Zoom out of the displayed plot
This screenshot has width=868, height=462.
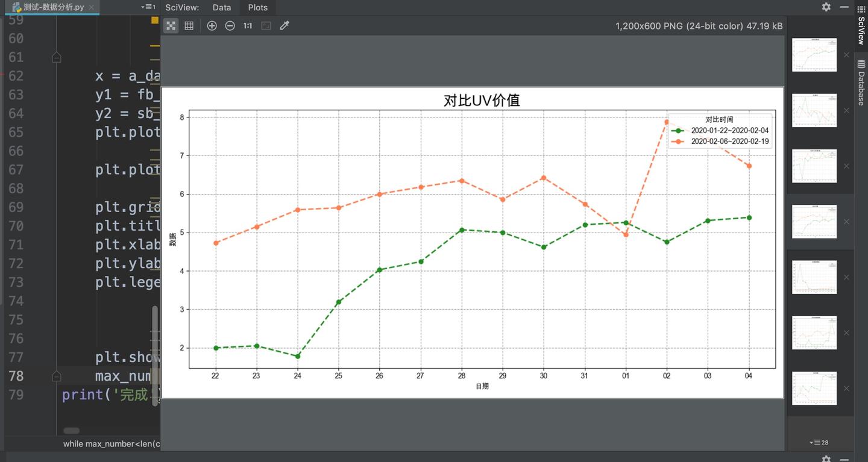pyautogui.click(x=230, y=25)
